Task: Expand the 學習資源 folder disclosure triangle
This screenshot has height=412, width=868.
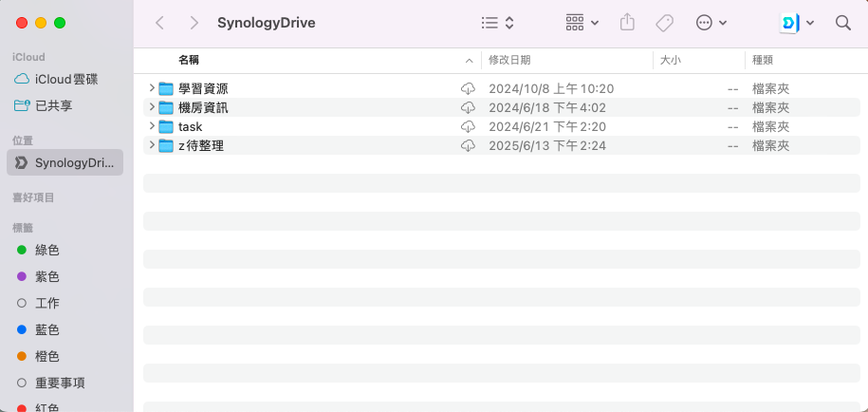Action: 152,88
